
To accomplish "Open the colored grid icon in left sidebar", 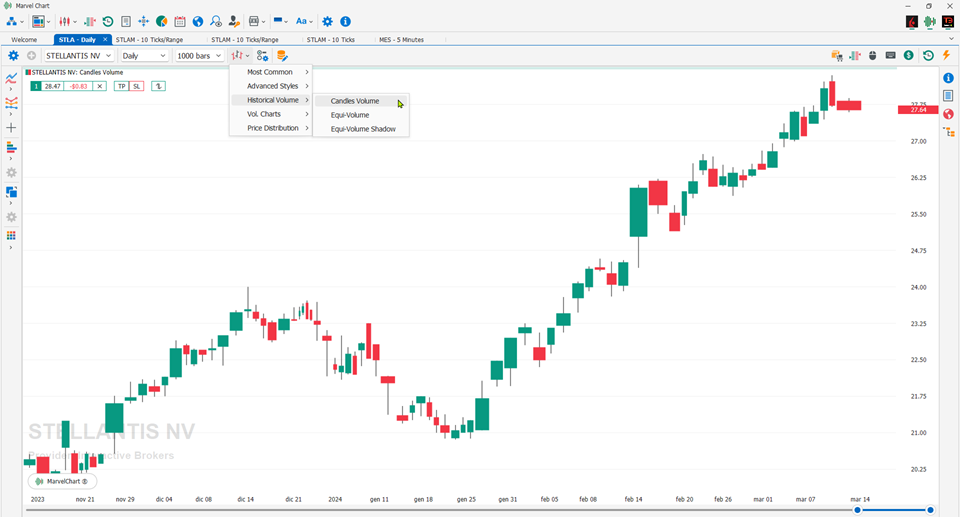I will [11, 236].
